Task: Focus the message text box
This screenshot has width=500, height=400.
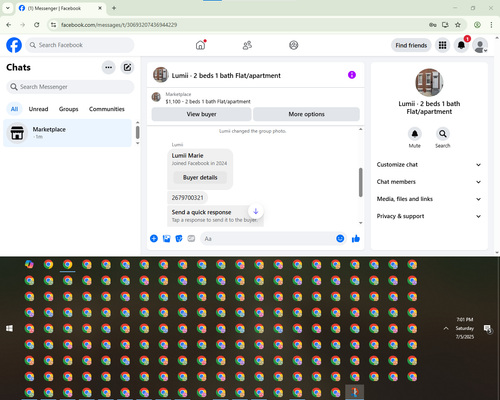Action: [268, 239]
